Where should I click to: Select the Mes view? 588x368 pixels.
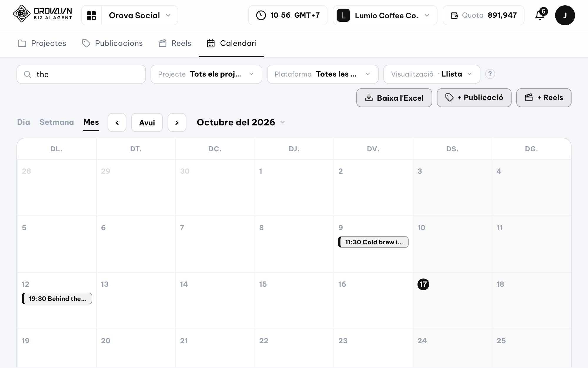pyautogui.click(x=91, y=122)
